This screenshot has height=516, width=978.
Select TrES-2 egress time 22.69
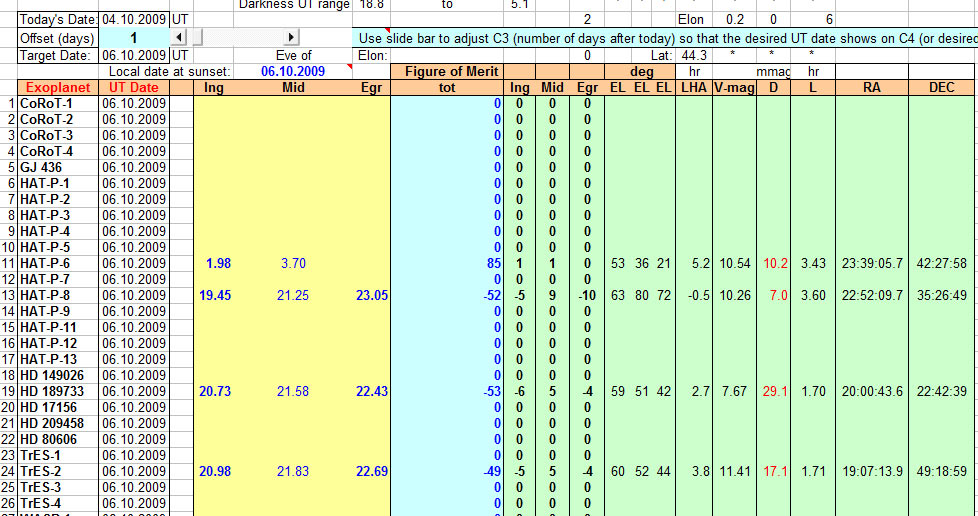click(x=372, y=472)
